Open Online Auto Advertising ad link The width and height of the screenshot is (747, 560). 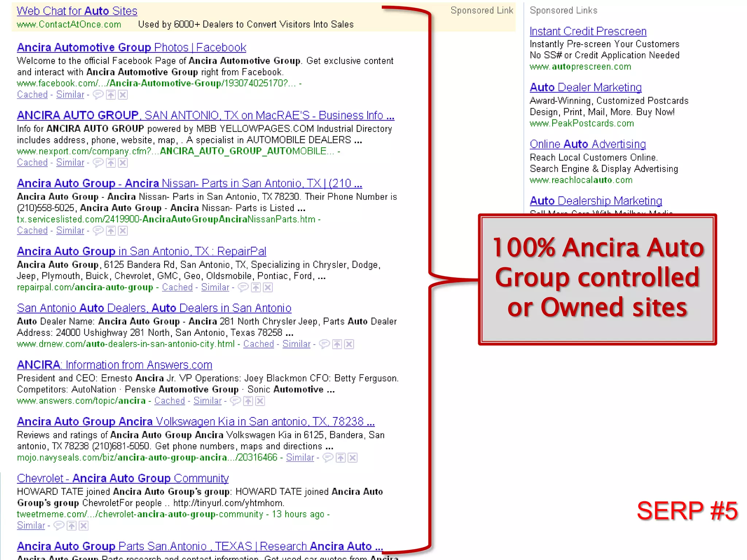tap(588, 144)
